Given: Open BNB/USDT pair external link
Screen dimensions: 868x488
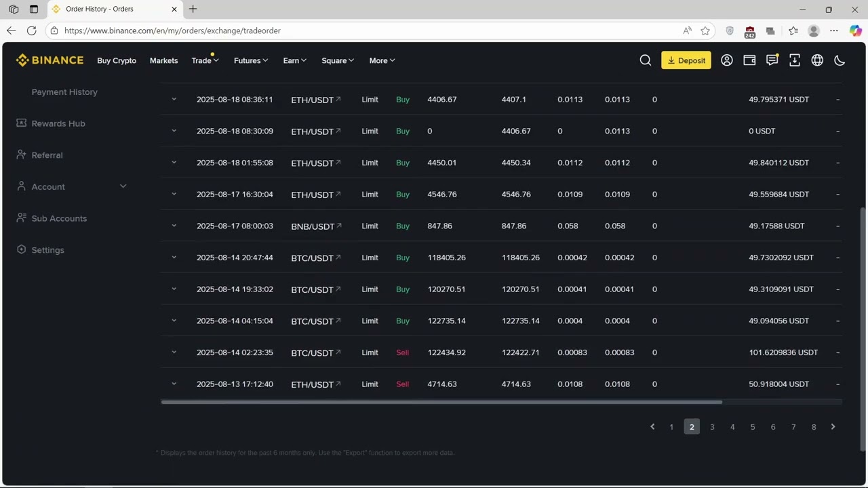Looking at the screenshot, I should pyautogui.click(x=338, y=225).
